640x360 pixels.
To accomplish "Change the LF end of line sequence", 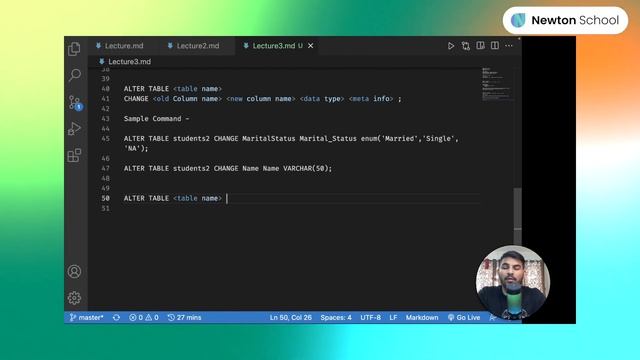I will pyautogui.click(x=393, y=318).
